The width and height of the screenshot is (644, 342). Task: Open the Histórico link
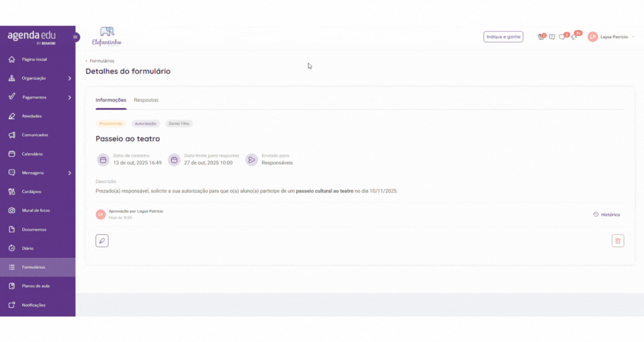607,215
